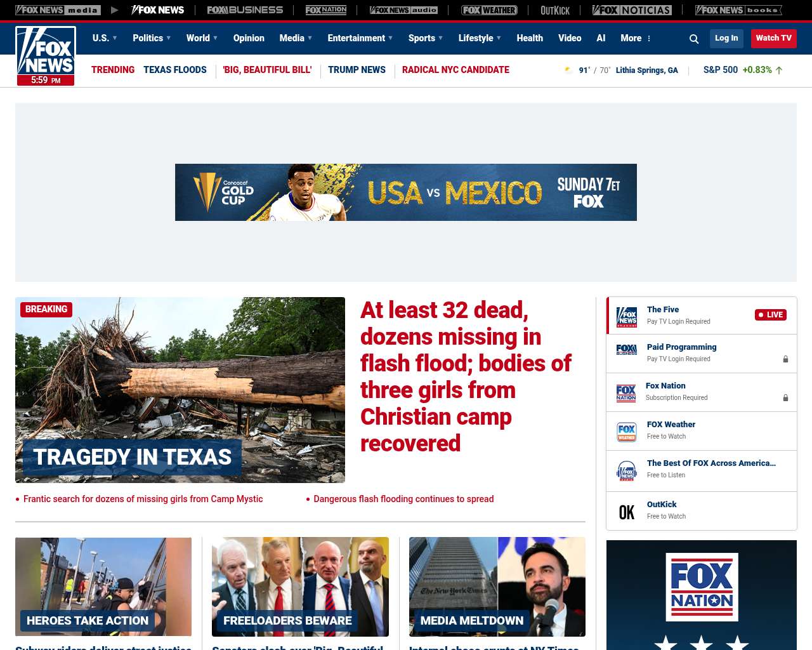The height and width of the screenshot is (650, 812).
Task: Open FOX Weather free to watch row
Action: click(702, 431)
